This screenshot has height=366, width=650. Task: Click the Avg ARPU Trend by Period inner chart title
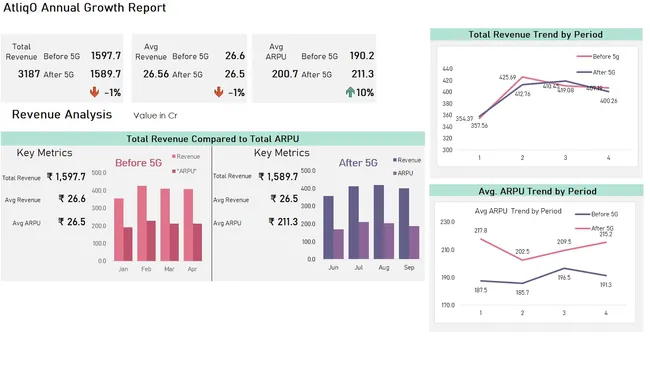(x=518, y=211)
